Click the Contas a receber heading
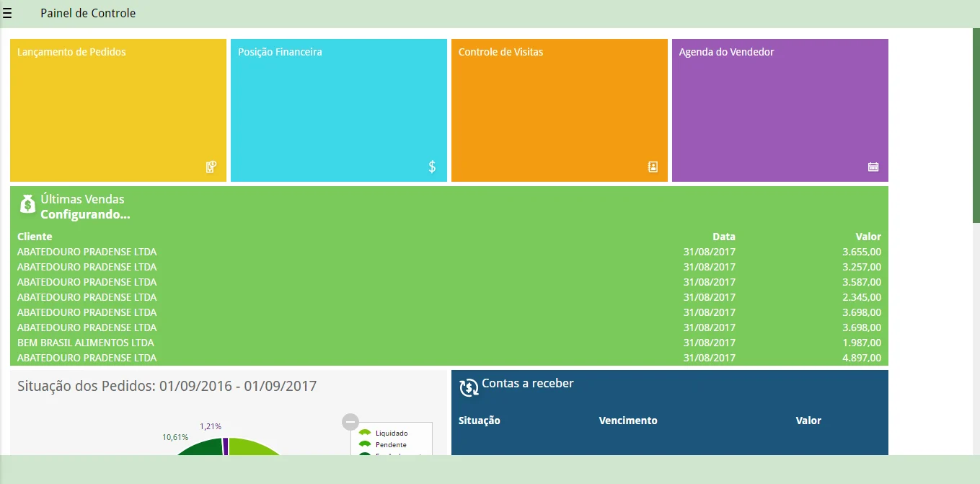The image size is (980, 484). (528, 383)
